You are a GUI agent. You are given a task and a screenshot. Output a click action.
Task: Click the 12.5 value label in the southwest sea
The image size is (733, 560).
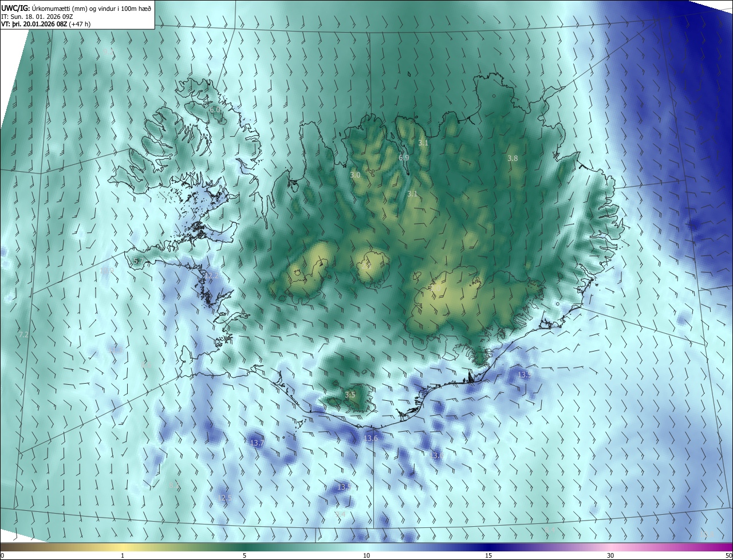(225, 498)
